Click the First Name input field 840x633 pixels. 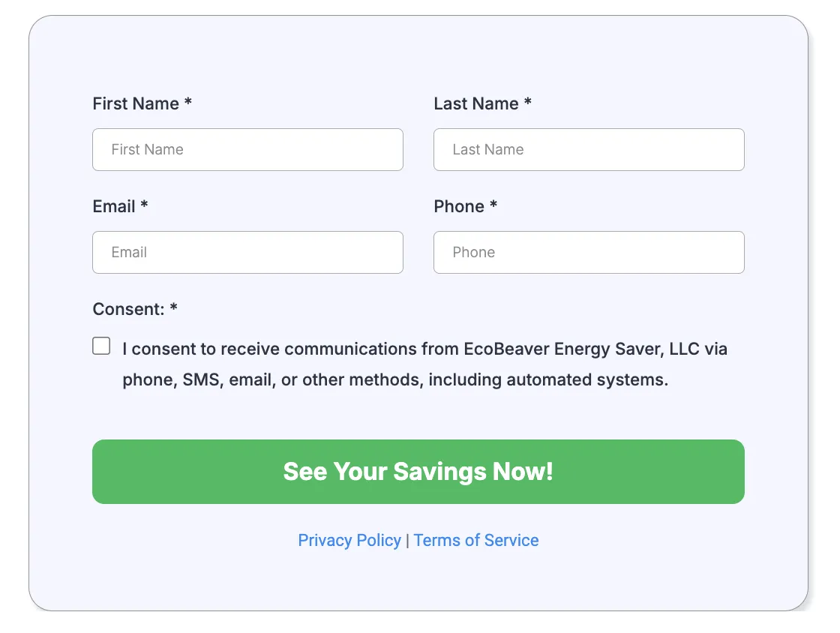[x=247, y=149]
